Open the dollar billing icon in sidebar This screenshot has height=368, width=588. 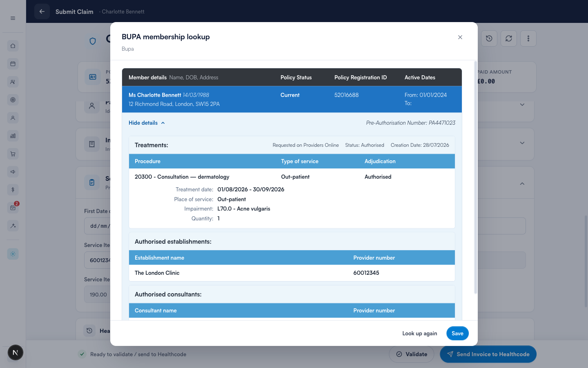coord(13,190)
